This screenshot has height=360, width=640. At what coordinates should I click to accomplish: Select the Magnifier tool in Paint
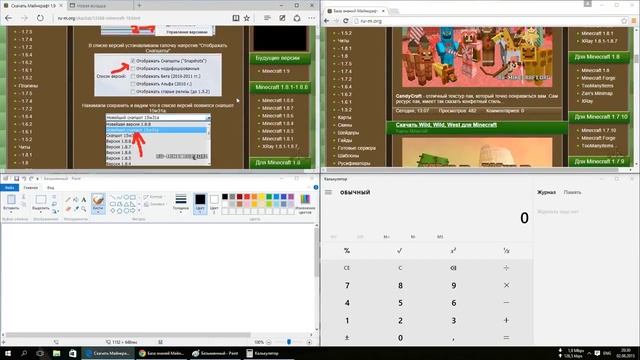(x=84, y=209)
